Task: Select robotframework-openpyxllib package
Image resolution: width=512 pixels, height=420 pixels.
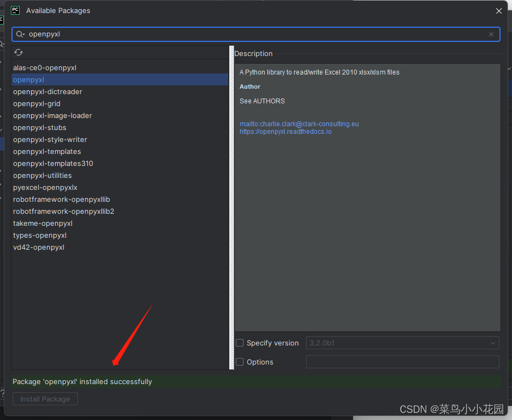Action: click(x=120, y=199)
